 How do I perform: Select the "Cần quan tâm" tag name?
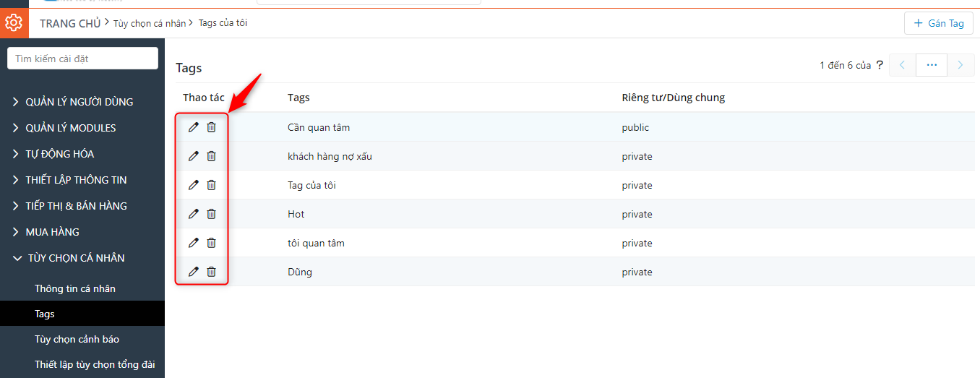[319, 127]
